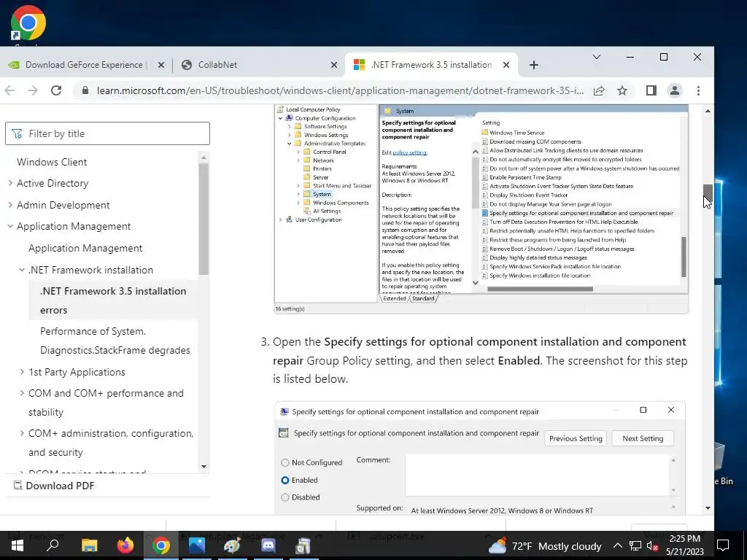Image resolution: width=747 pixels, height=560 pixels.
Task: Close the Download GeForce Experience tab
Action: tap(161, 65)
